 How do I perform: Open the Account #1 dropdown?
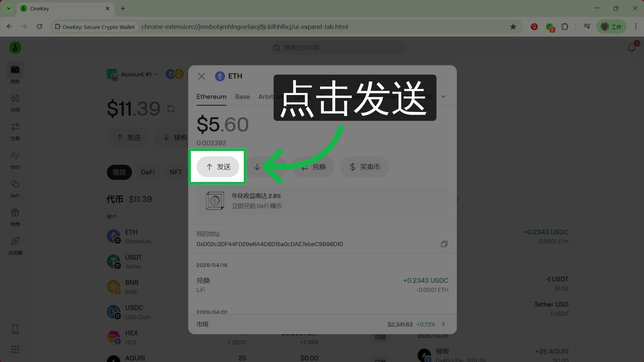(132, 74)
